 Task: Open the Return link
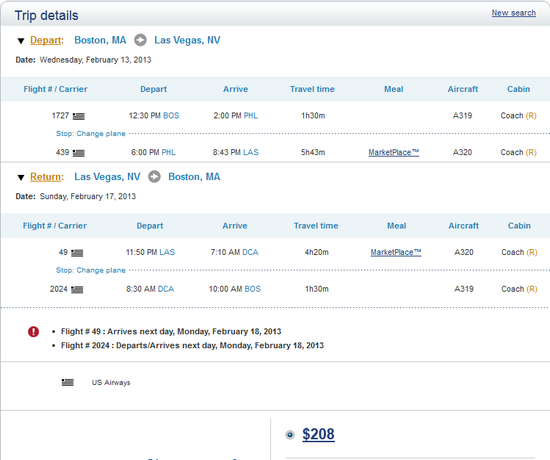pos(46,177)
